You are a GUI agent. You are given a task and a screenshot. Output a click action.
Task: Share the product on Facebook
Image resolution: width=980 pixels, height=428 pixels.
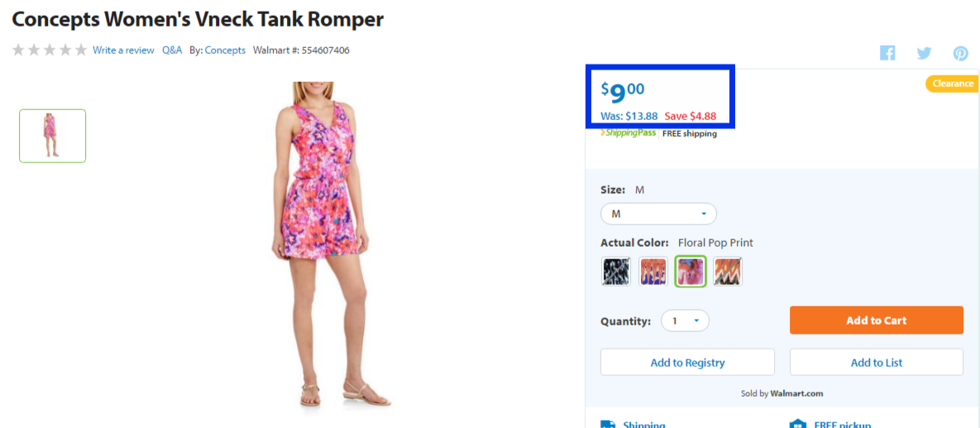(887, 53)
